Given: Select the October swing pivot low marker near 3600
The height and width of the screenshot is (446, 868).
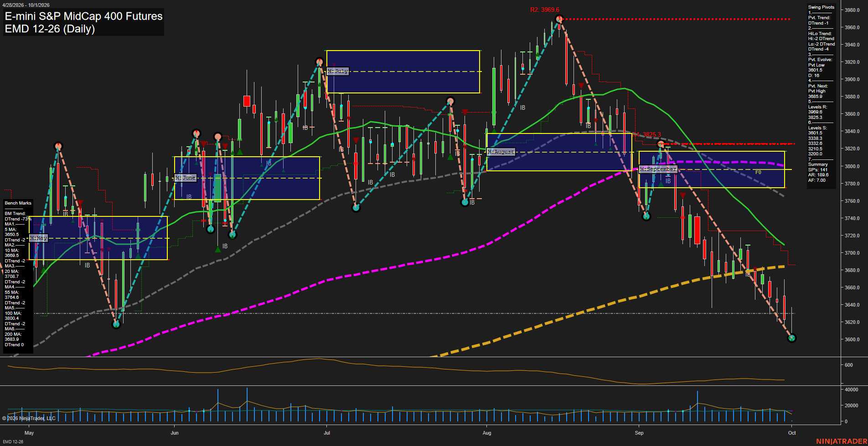Looking at the screenshot, I should [792, 338].
